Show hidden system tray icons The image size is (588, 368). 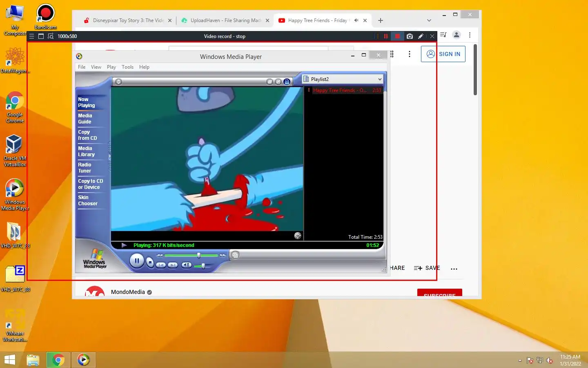[x=520, y=360]
